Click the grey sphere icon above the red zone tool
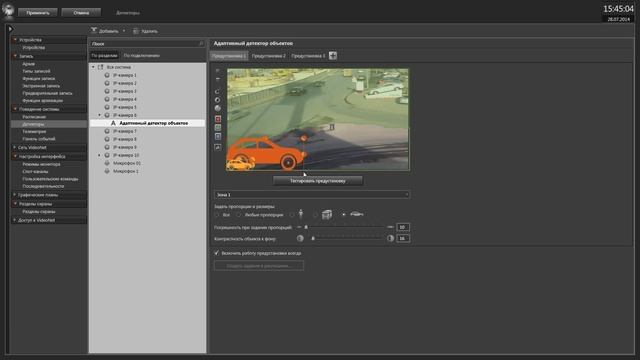Viewport: 640px width, 360px height. pyautogui.click(x=218, y=108)
